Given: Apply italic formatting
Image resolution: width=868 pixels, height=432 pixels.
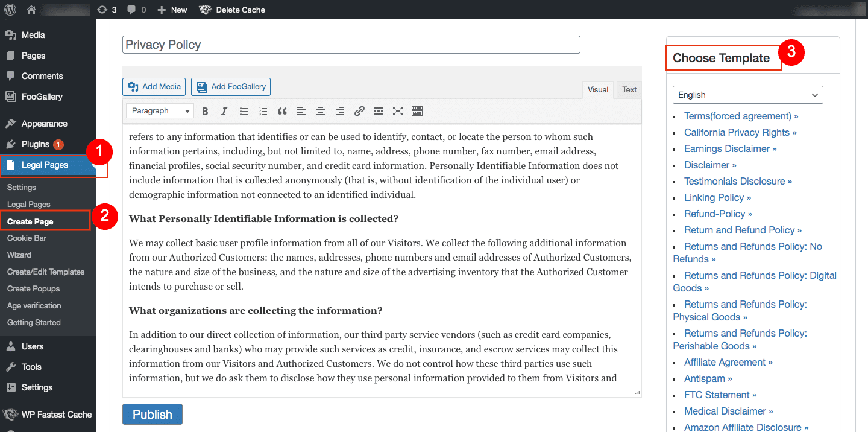Looking at the screenshot, I should tap(224, 111).
